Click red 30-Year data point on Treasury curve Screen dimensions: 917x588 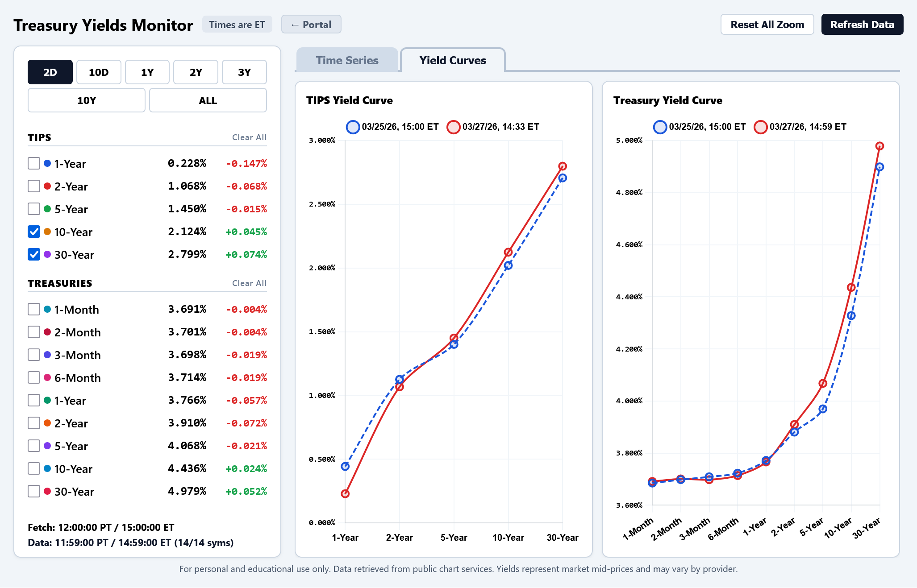(879, 146)
